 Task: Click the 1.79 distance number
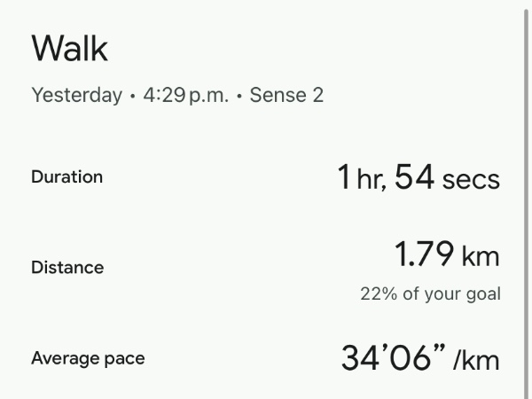424,256
